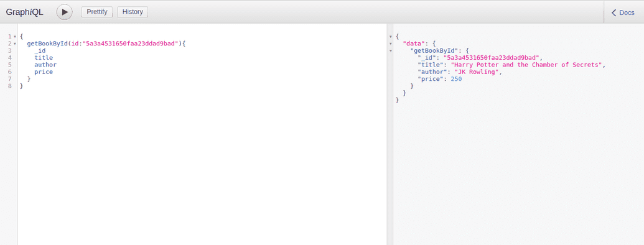Place cursor on _id field in query
Screen dimensions: 644x245
[40, 50]
